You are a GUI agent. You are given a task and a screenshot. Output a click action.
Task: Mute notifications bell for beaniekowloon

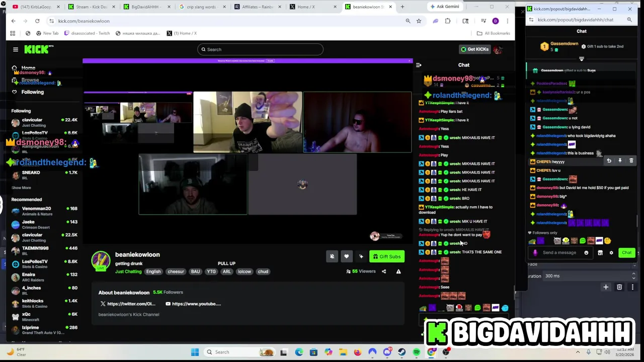[332, 256]
